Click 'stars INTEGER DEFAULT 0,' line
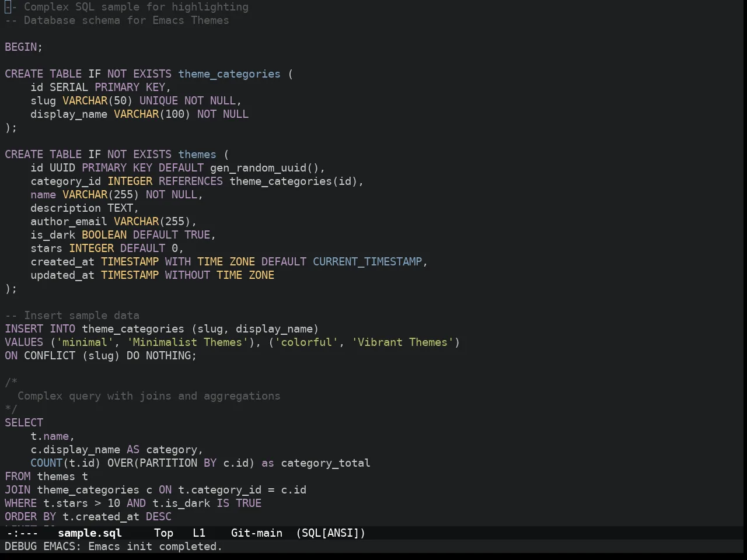747x560 pixels. click(107, 248)
